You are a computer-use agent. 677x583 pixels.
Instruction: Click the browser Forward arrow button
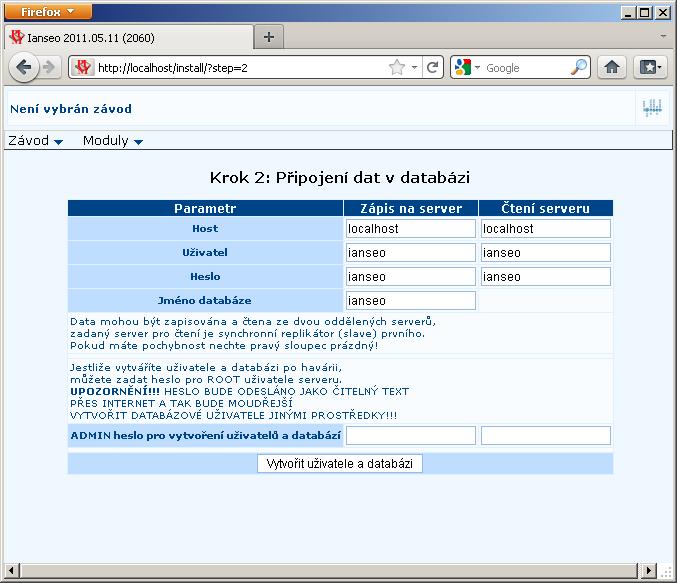point(49,67)
